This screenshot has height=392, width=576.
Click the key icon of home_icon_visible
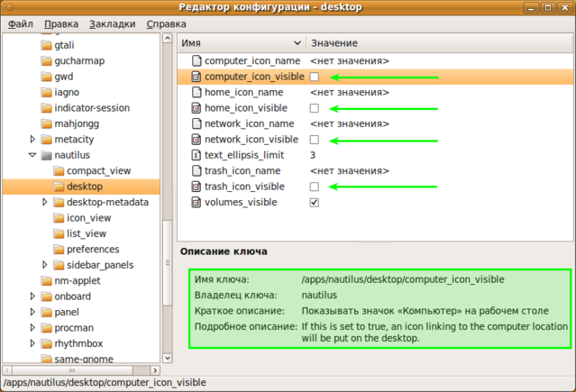click(x=197, y=108)
